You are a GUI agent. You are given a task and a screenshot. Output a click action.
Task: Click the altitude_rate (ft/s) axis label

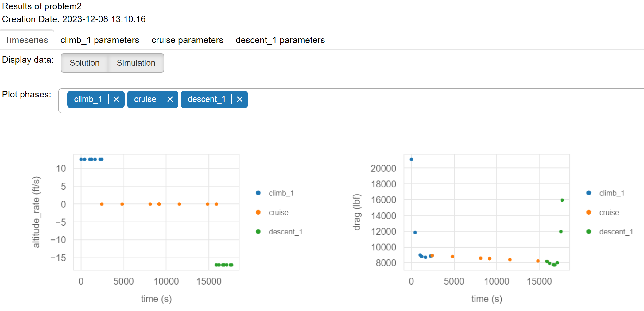tap(36, 212)
